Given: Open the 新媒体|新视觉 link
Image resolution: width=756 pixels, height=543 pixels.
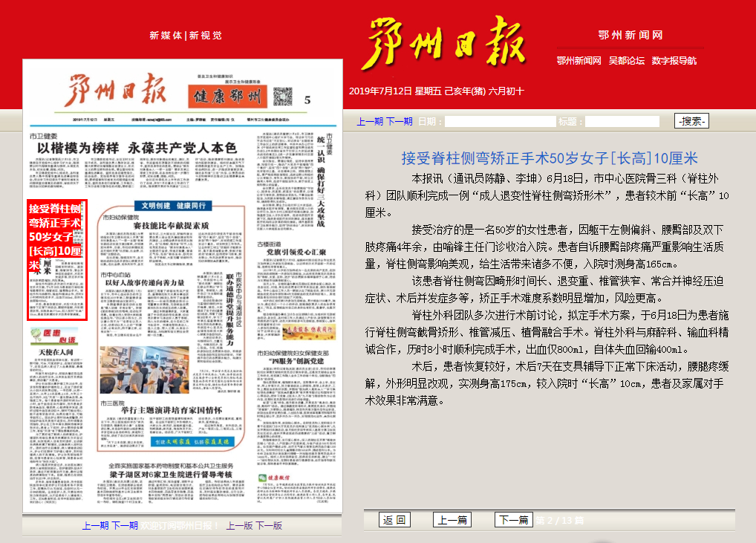Looking at the screenshot, I should (185, 36).
